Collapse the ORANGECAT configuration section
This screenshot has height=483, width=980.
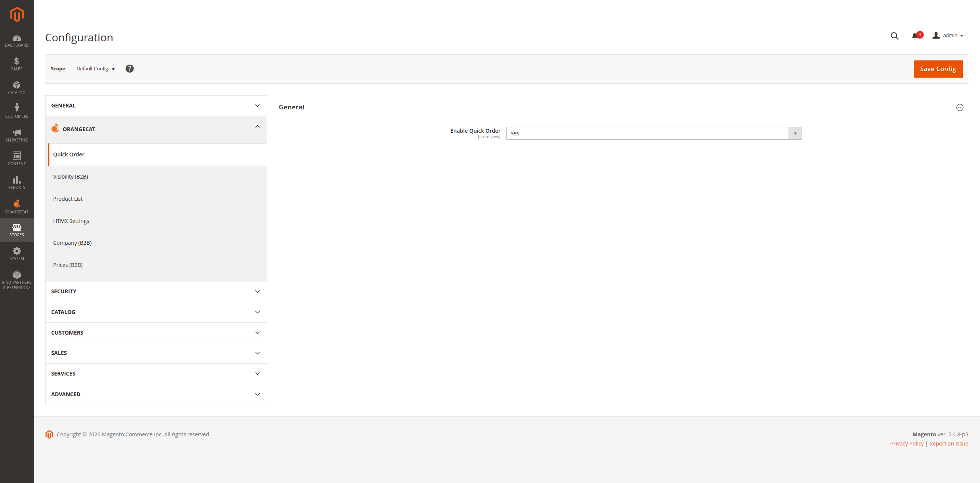pos(257,127)
